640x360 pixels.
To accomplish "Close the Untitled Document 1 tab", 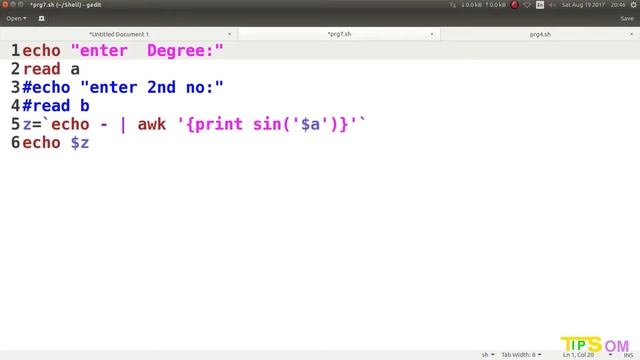I will (x=229, y=34).
